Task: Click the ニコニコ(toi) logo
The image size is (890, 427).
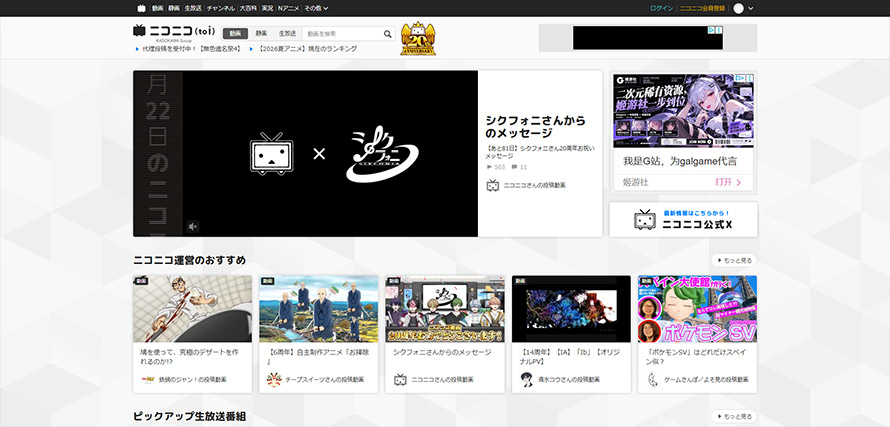Action: [174, 32]
